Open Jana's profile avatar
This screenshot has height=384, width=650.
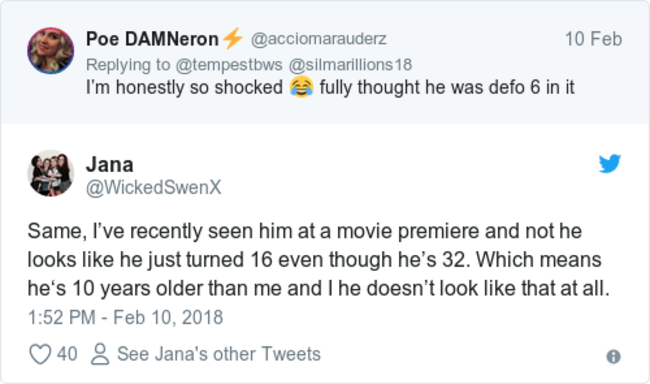[x=51, y=173]
